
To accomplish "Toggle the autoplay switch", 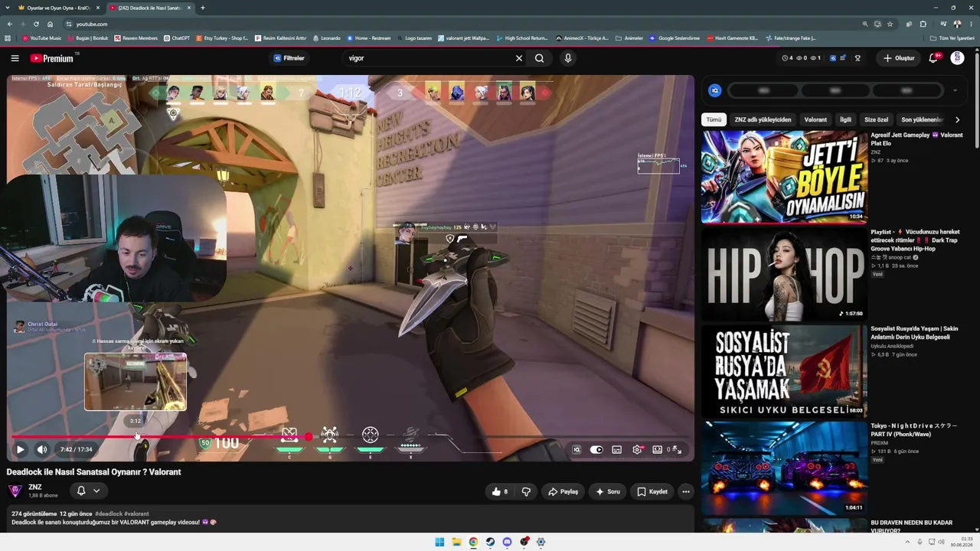I will pos(596,449).
